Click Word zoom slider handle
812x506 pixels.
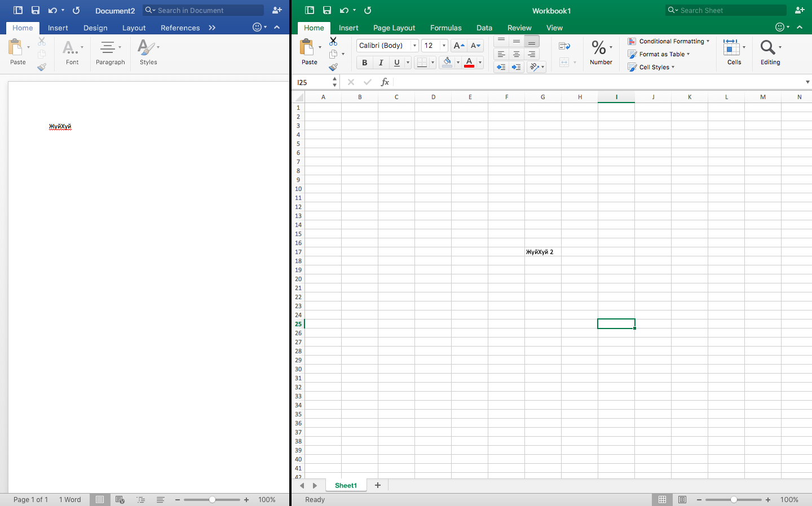(x=212, y=500)
